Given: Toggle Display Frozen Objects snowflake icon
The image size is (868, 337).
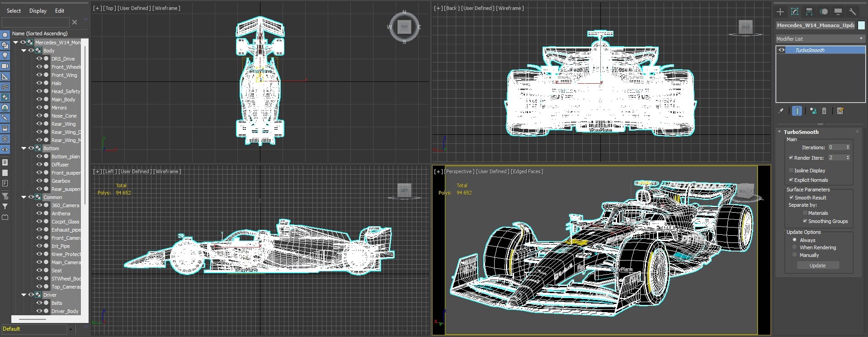Looking at the screenshot, I should pos(5,139).
